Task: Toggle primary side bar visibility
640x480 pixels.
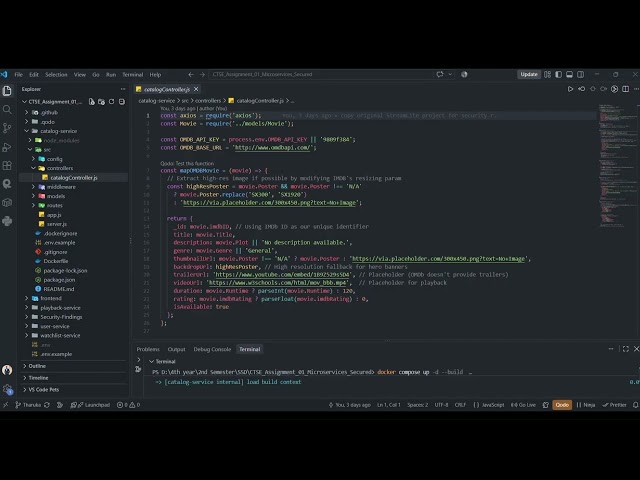Action: [x=558, y=74]
